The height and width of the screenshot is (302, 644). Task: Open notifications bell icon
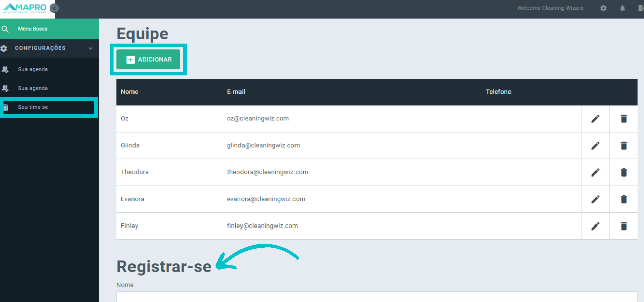click(x=622, y=8)
